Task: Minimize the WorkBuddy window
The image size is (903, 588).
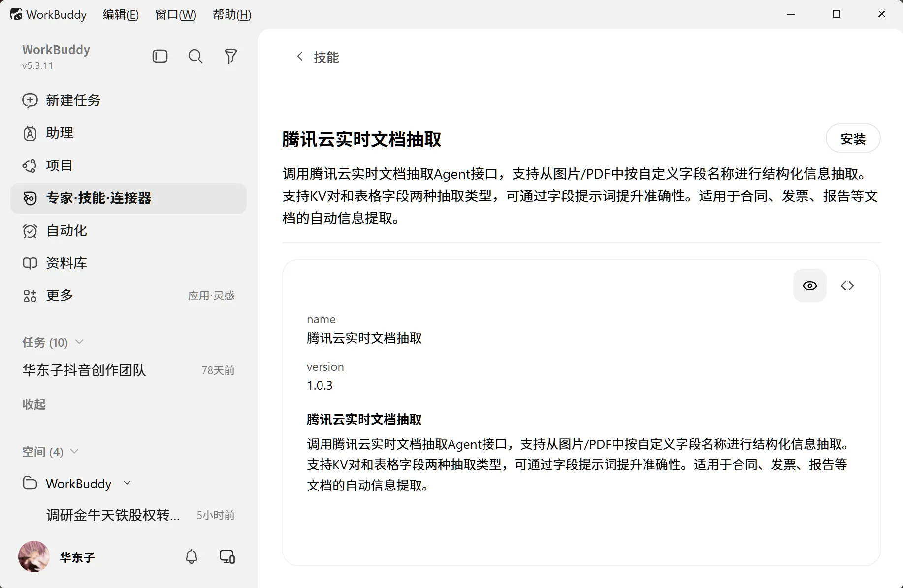Action: 791,14
